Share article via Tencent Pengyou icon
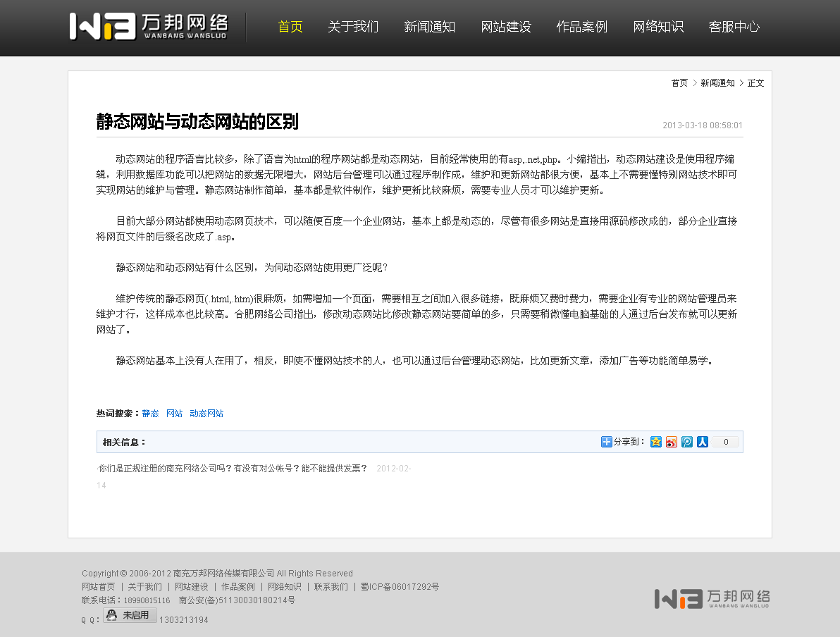Image resolution: width=840 pixels, height=637 pixels. pyautogui.click(x=687, y=442)
